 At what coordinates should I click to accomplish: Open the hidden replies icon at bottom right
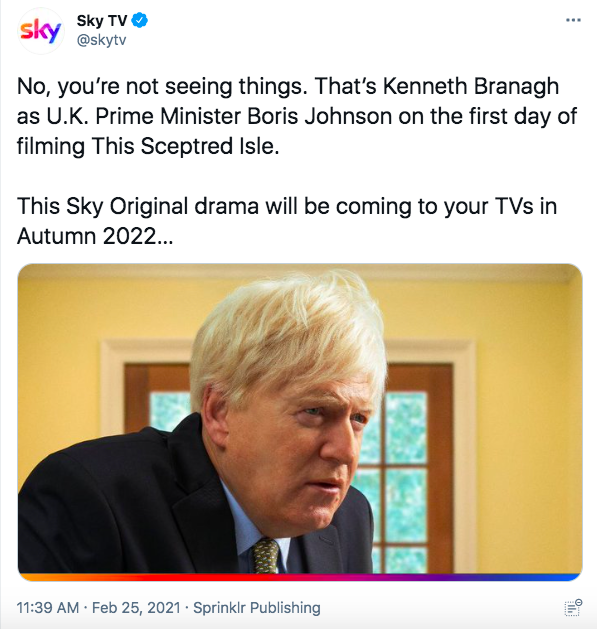tap(573, 607)
